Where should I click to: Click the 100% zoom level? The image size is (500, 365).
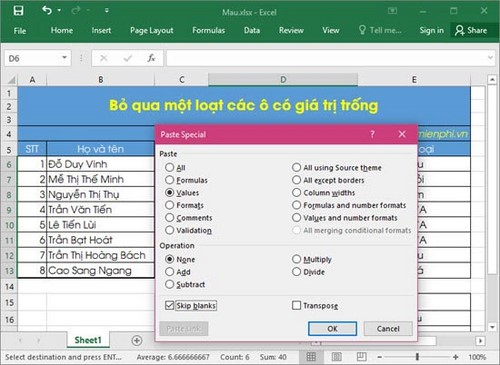coord(477,357)
